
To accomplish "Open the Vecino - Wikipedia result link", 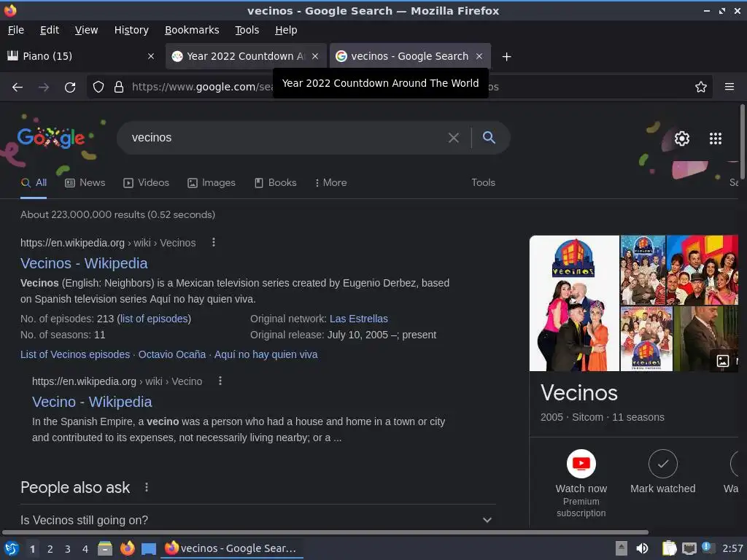I will (92, 402).
